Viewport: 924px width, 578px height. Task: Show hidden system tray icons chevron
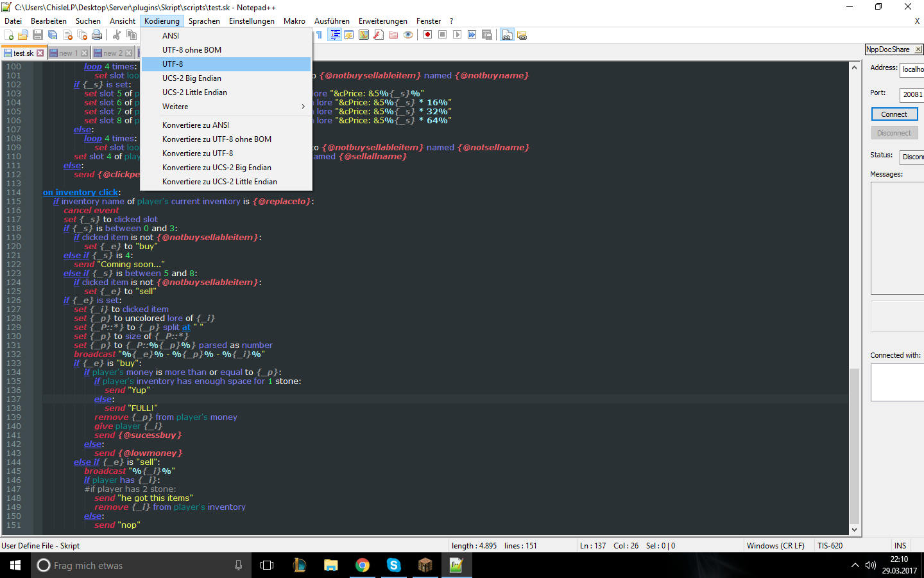[x=855, y=565]
